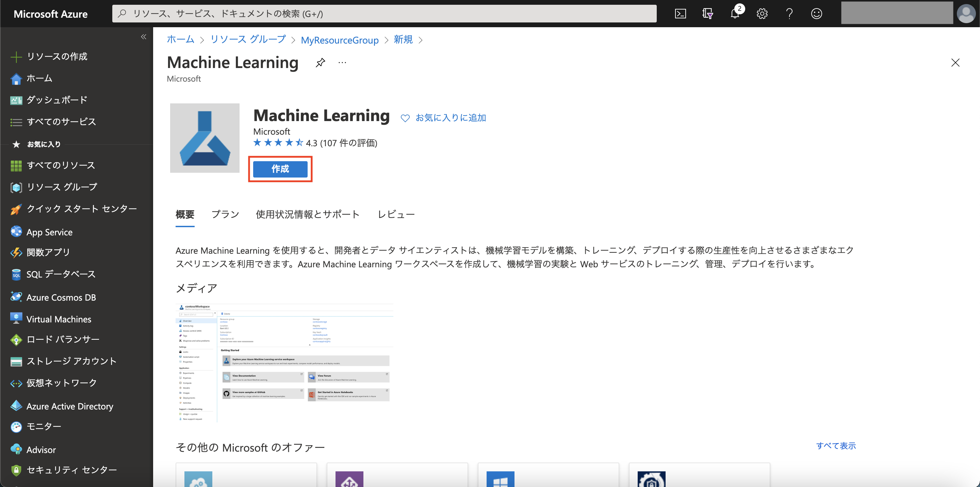
Task: Send feedback using the smiley icon
Action: point(817,14)
